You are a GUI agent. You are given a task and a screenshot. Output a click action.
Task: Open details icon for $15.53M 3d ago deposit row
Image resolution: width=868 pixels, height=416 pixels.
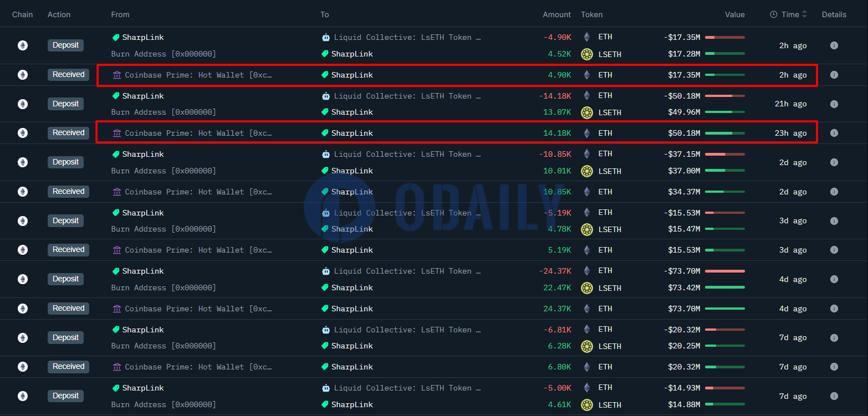(x=834, y=220)
